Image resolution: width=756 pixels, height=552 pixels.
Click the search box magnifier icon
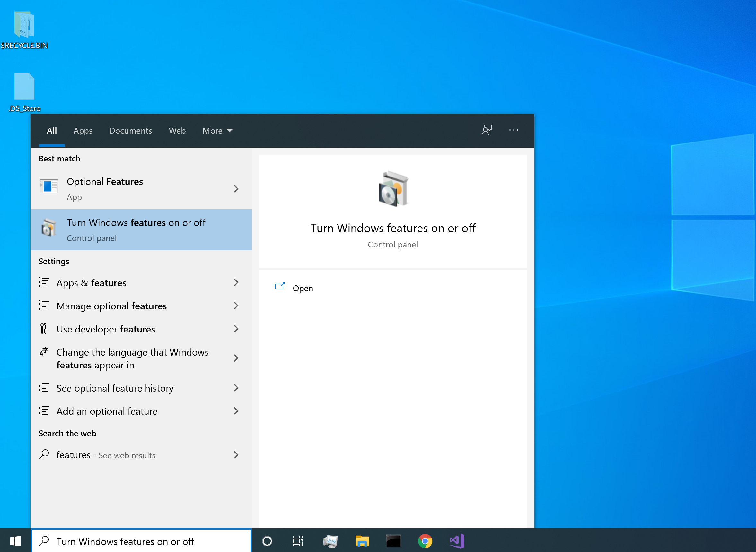(x=44, y=541)
